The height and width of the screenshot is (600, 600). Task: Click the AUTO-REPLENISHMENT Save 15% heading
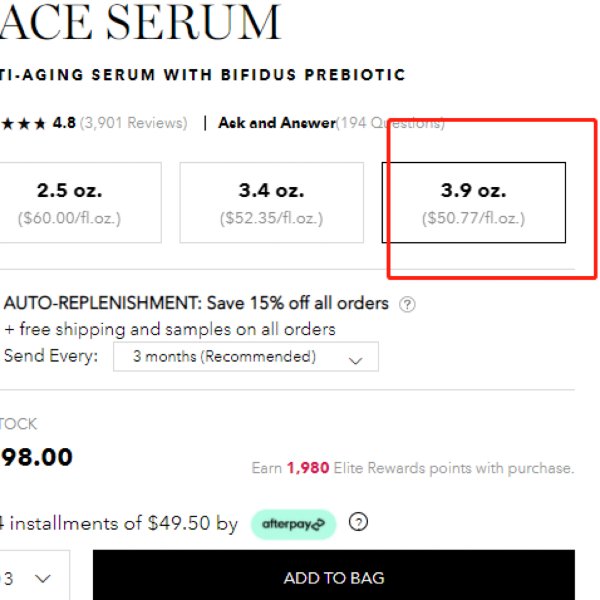coord(196,303)
